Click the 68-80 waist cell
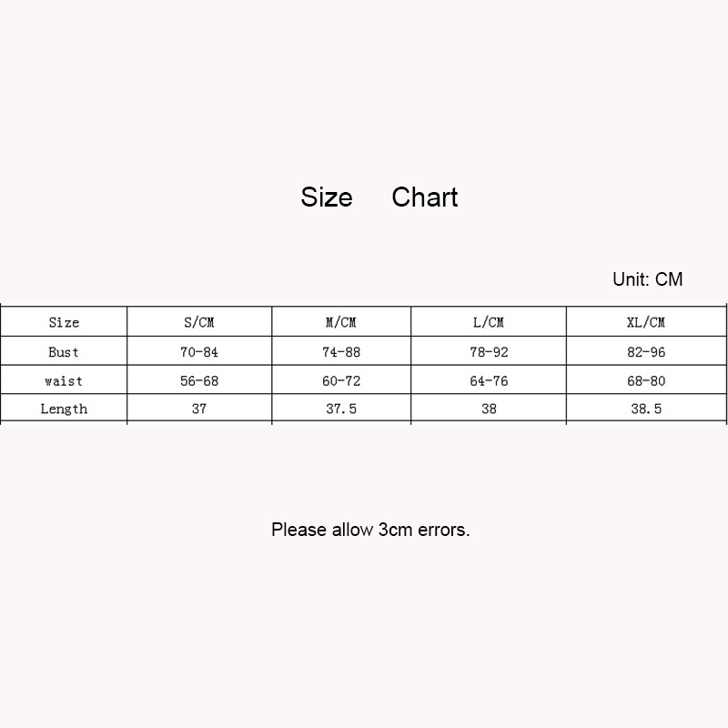 pyautogui.click(x=646, y=381)
